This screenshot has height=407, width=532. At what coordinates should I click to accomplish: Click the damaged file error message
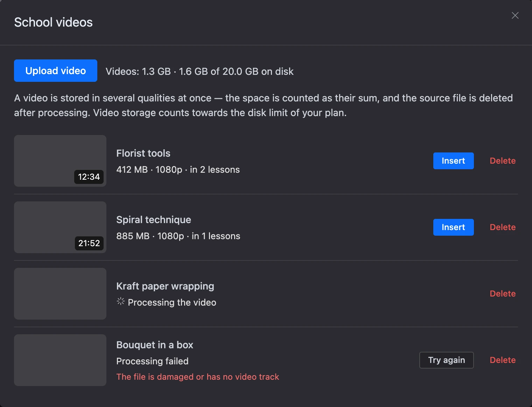click(198, 377)
